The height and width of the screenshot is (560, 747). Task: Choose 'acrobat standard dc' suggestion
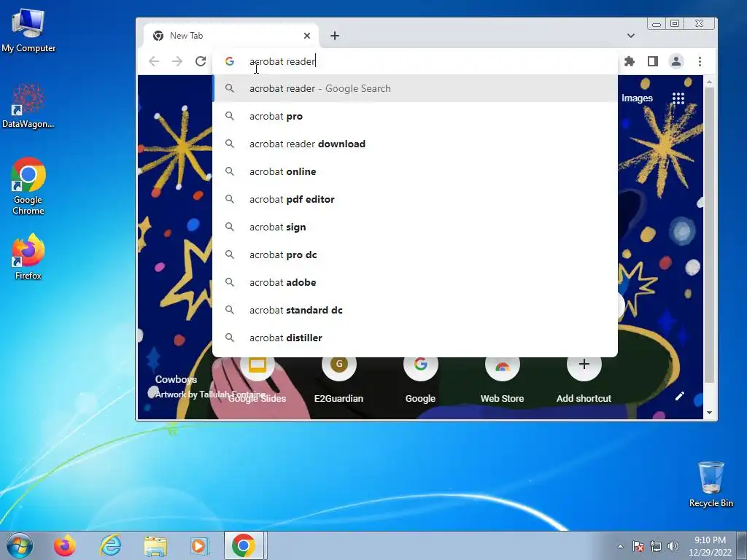[x=415, y=310]
